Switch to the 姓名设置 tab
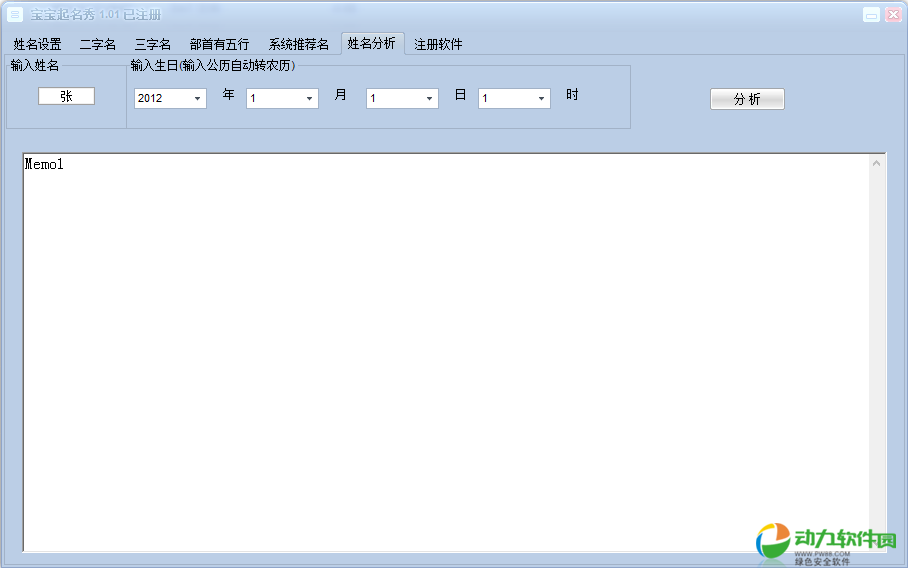 (37, 44)
